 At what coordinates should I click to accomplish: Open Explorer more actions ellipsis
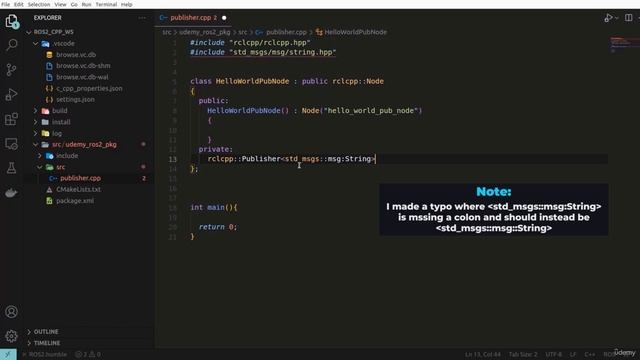point(142,18)
